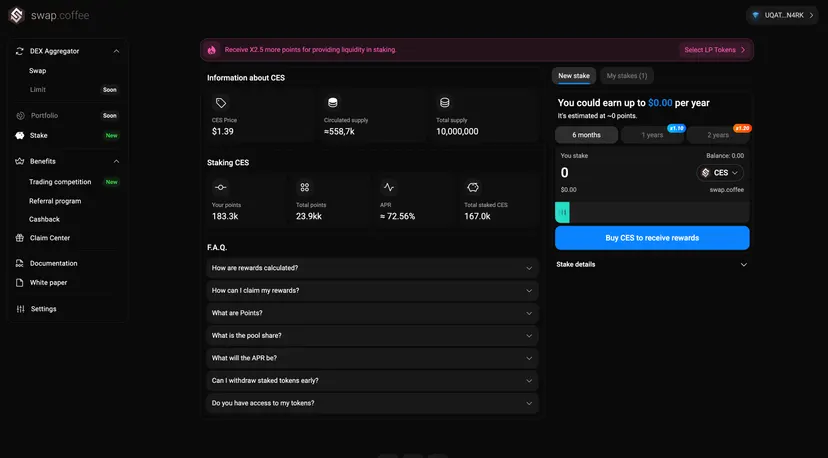Select the 2 years staking period

(718, 135)
